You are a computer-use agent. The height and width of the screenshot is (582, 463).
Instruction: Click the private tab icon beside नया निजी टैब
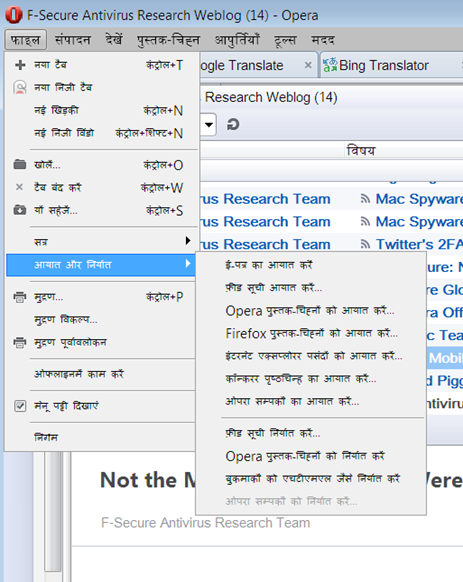pos(20,88)
